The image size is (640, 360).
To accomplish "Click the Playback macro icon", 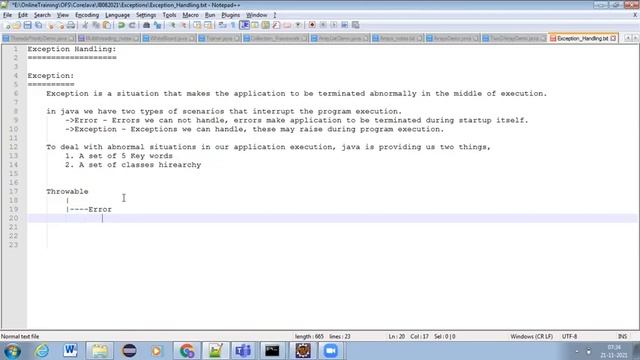I will 334,25.
